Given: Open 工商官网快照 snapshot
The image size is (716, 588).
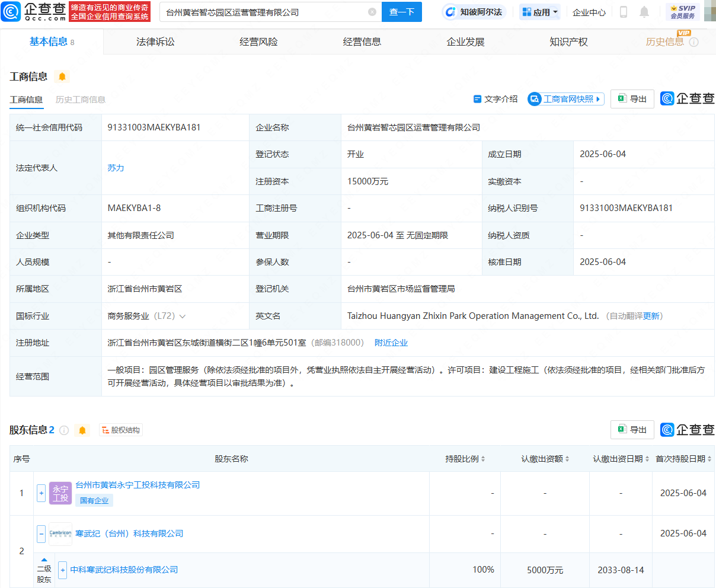Looking at the screenshot, I should coord(566,99).
